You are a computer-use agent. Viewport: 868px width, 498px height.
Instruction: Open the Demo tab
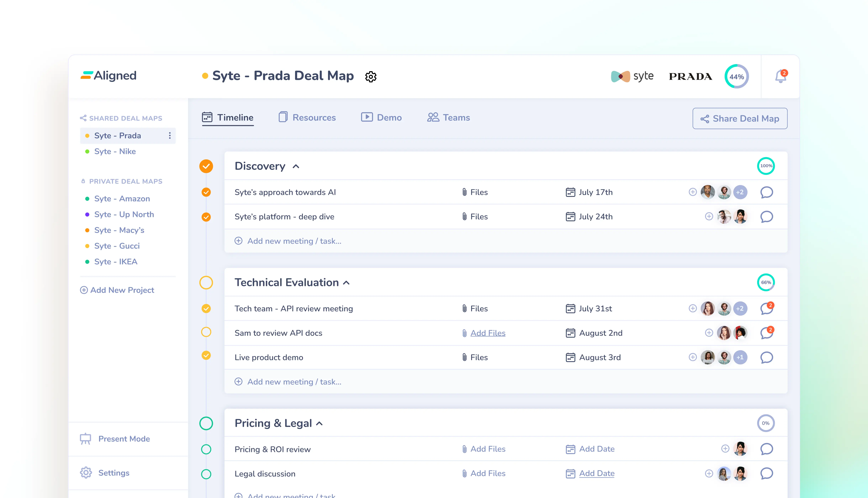click(x=381, y=118)
